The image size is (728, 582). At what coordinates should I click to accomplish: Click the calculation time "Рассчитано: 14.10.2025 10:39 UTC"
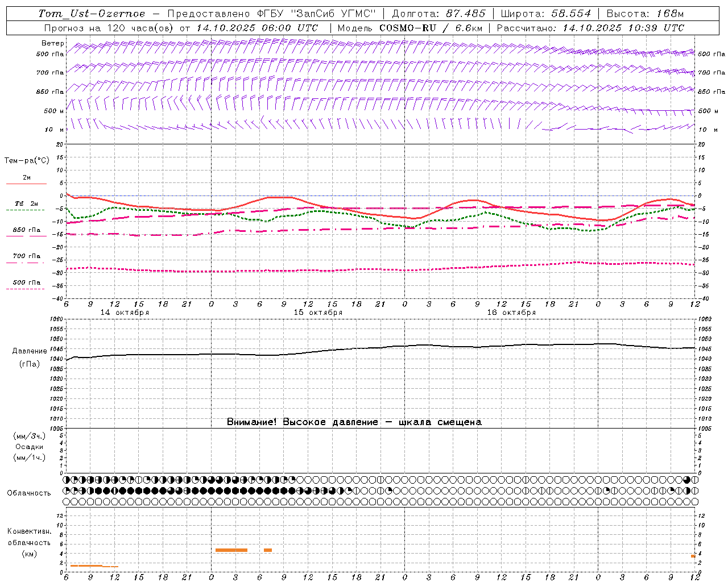[x=590, y=28]
